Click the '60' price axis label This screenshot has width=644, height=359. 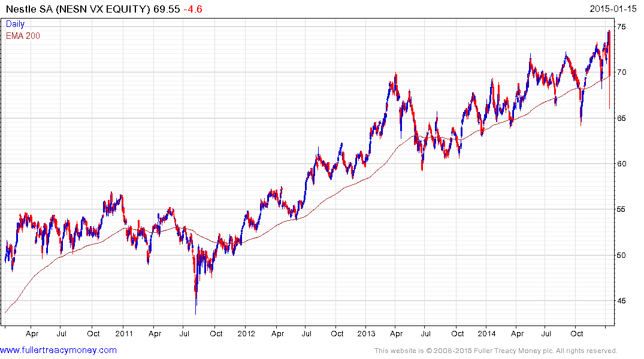coord(621,164)
